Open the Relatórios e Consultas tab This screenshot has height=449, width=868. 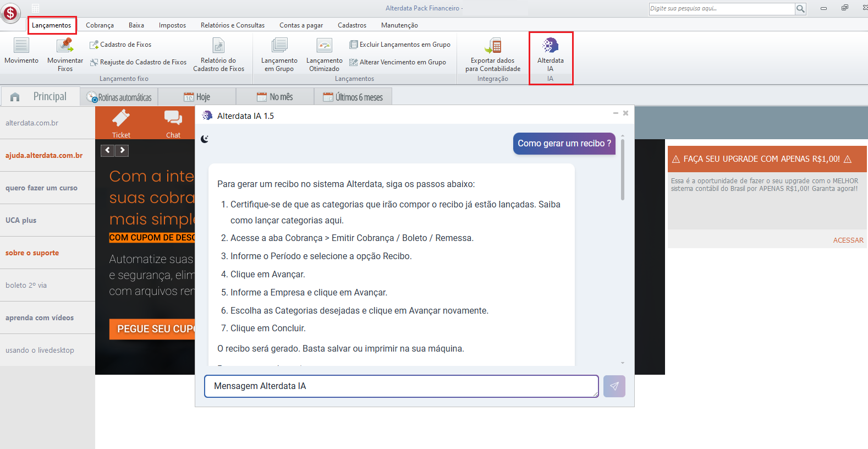click(x=233, y=25)
